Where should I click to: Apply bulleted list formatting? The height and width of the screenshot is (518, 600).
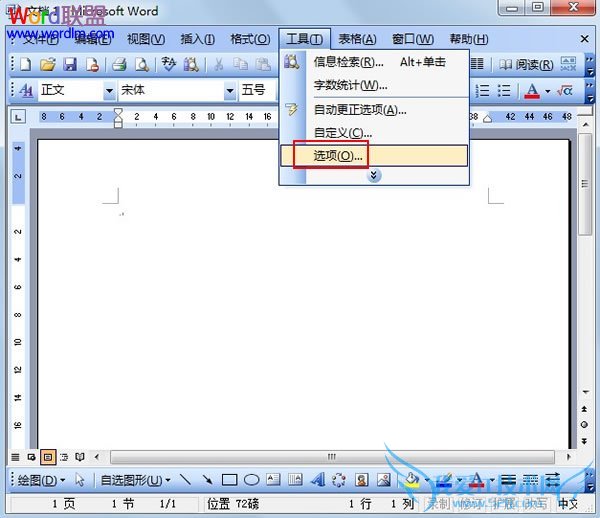pos(504,91)
